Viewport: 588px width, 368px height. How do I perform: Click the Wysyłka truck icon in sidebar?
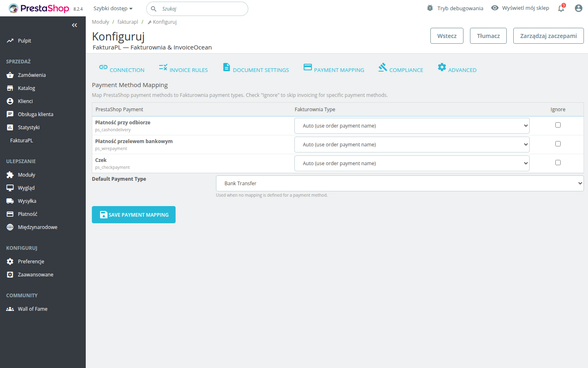[10, 201]
